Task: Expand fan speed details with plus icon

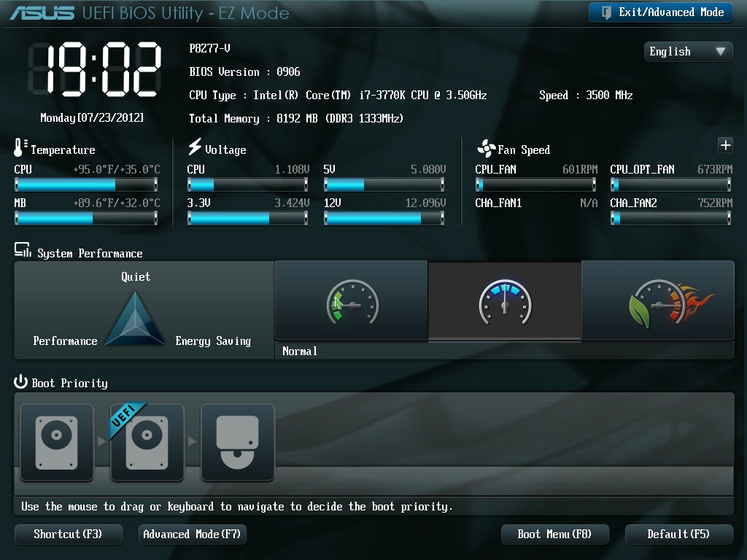Action: click(x=725, y=145)
